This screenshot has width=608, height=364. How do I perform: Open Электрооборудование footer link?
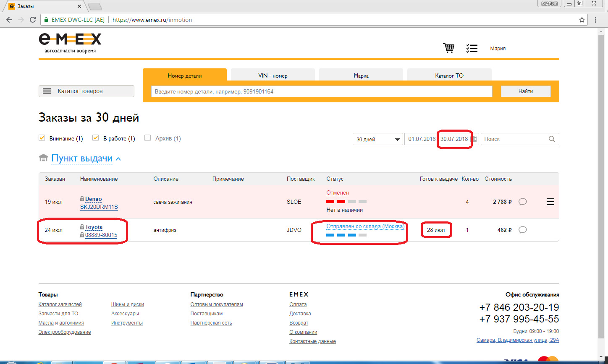pyautogui.click(x=65, y=332)
